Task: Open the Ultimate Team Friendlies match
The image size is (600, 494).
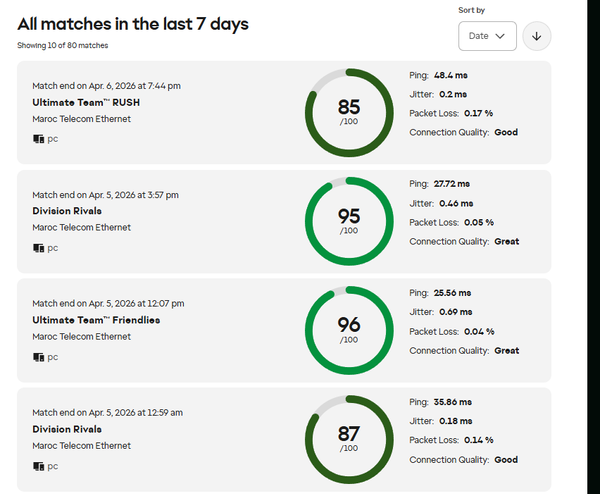Action: point(96,320)
